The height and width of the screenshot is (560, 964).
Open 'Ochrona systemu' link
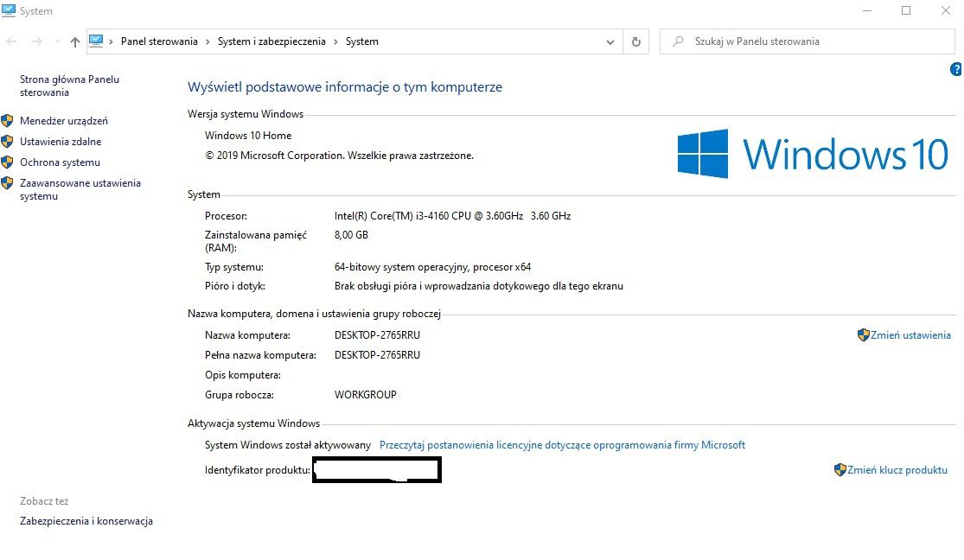point(61,162)
